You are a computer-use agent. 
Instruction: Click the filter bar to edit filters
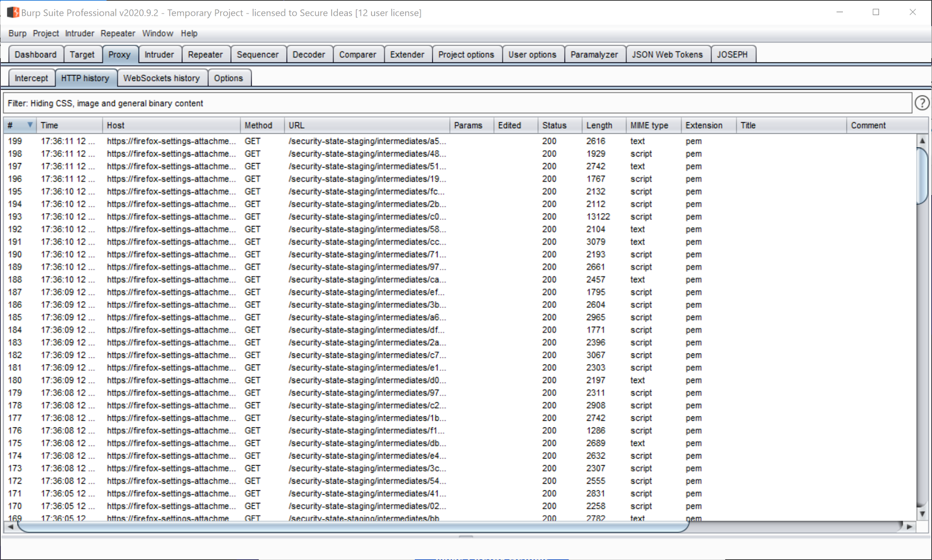pyautogui.click(x=457, y=103)
